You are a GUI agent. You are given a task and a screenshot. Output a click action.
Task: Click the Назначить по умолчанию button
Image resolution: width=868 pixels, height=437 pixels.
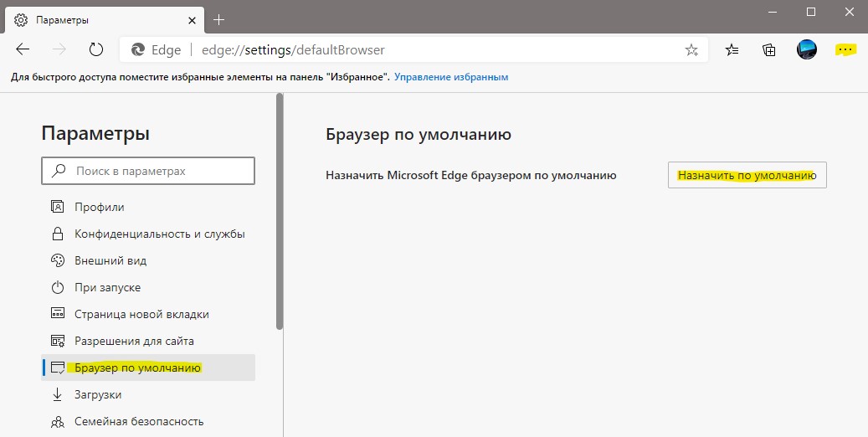(x=747, y=175)
